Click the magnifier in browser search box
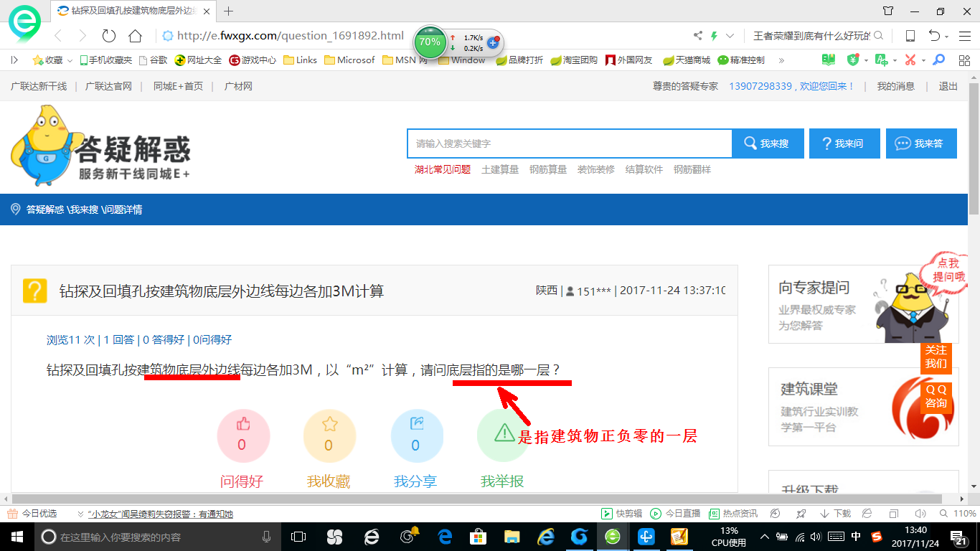This screenshot has height=551, width=980. (x=878, y=36)
